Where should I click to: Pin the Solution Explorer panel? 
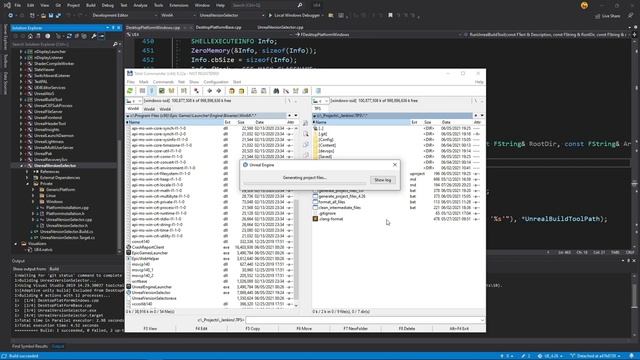tap(113, 28)
